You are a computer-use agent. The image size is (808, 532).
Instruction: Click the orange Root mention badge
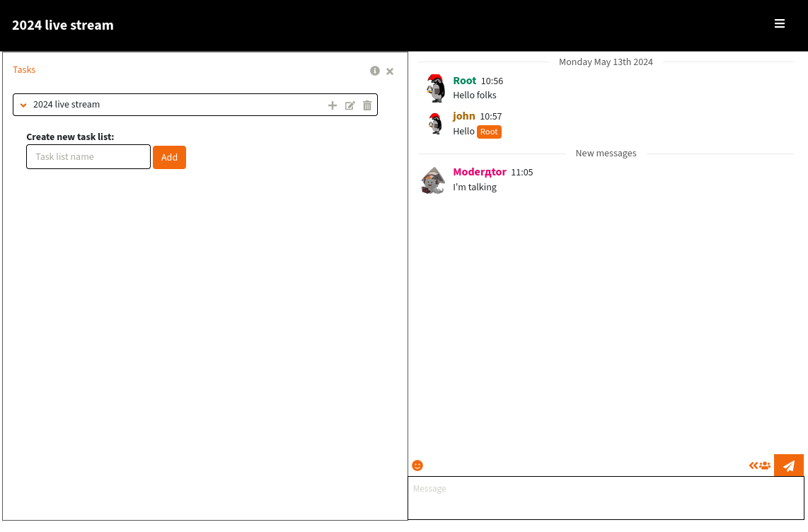(x=489, y=132)
